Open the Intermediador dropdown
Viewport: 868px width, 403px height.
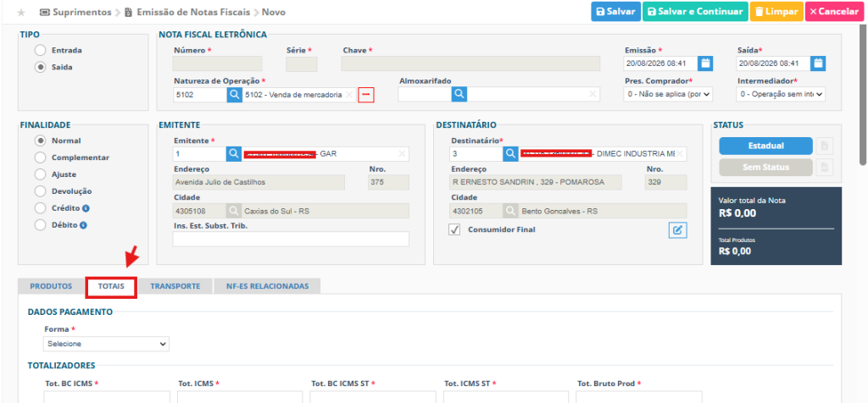click(x=781, y=95)
